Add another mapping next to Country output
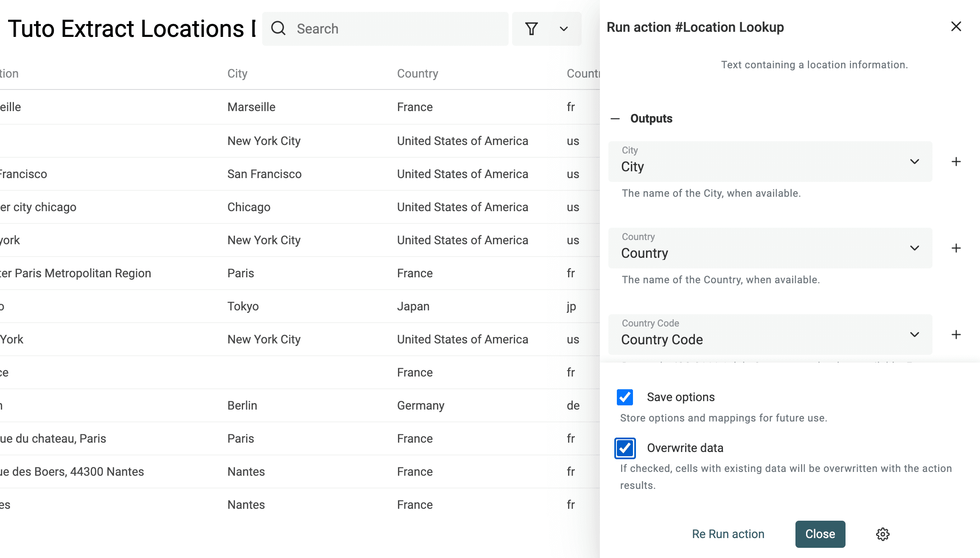980x558 pixels. point(956,248)
